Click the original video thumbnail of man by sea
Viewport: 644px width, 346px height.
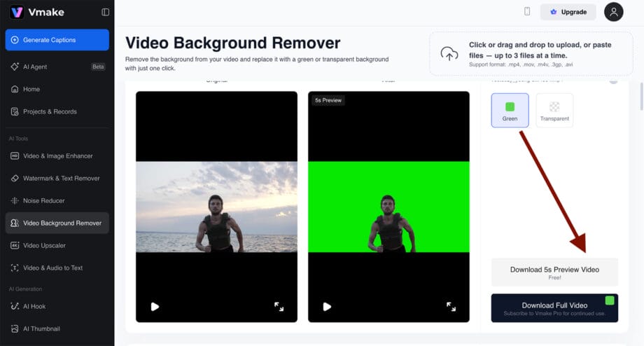click(x=216, y=207)
